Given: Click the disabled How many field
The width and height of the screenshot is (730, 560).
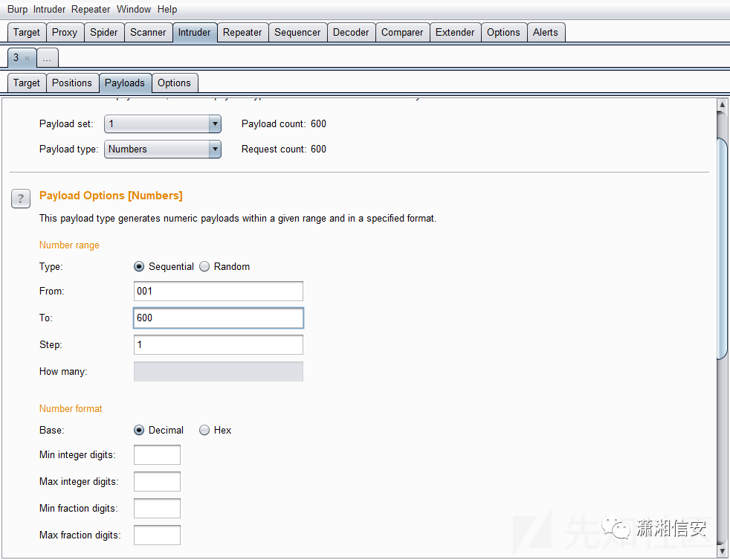Looking at the screenshot, I should point(219,371).
